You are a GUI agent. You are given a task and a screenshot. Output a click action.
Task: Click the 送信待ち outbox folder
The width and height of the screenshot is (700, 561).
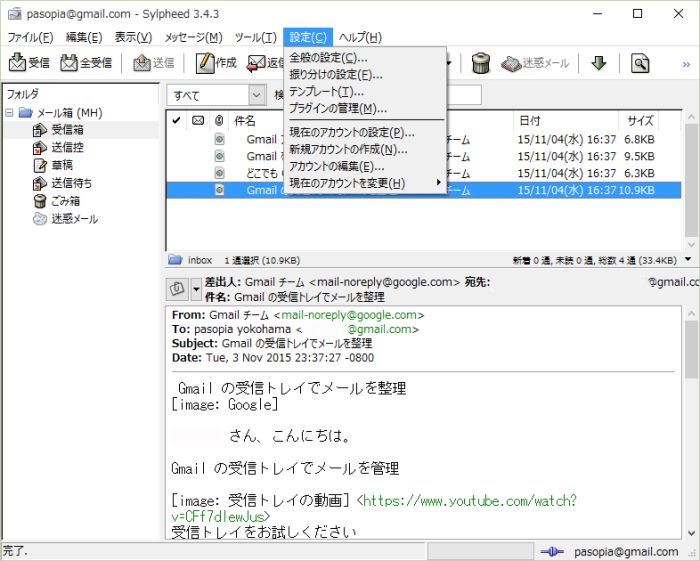[71, 183]
